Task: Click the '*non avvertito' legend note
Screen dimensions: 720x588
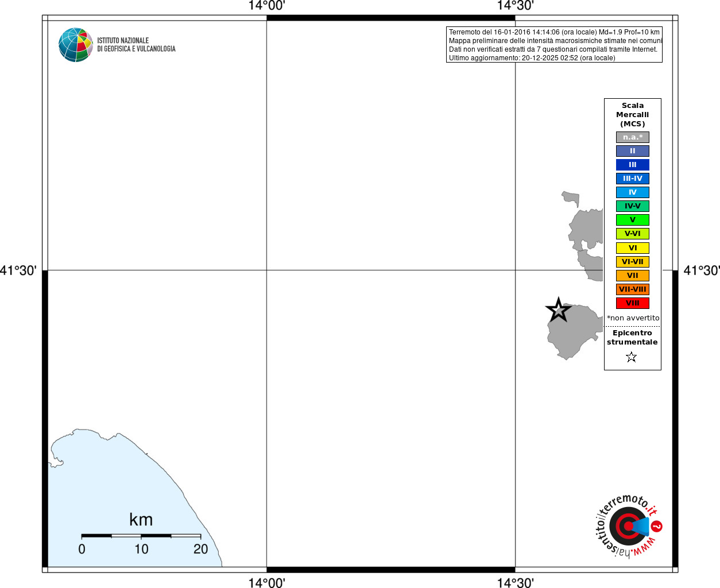Action: click(x=633, y=318)
